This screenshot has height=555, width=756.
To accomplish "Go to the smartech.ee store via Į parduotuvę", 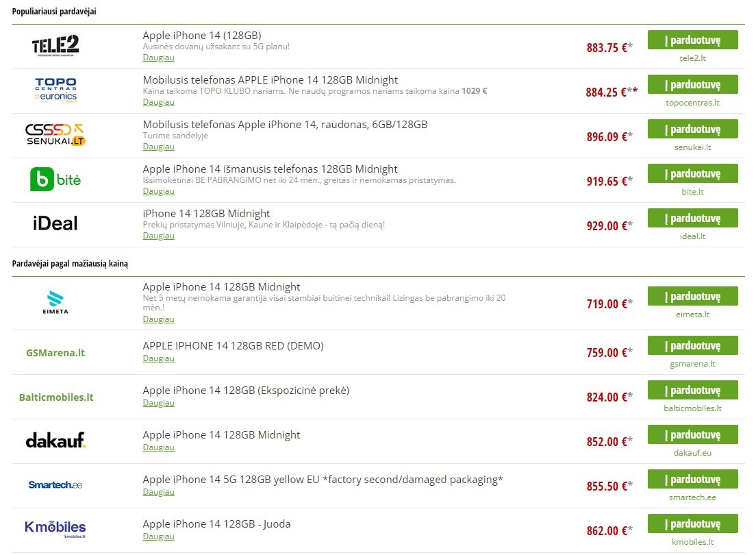I will (x=693, y=479).
